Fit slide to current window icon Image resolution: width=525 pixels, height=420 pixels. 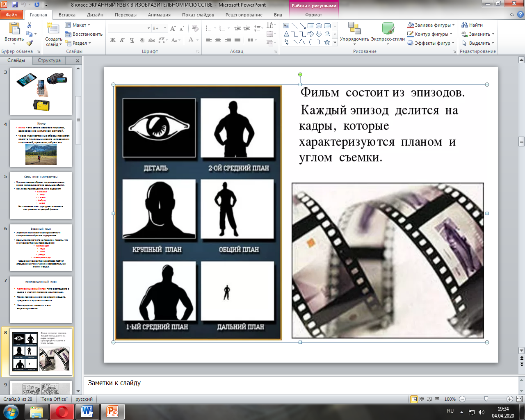click(x=520, y=399)
